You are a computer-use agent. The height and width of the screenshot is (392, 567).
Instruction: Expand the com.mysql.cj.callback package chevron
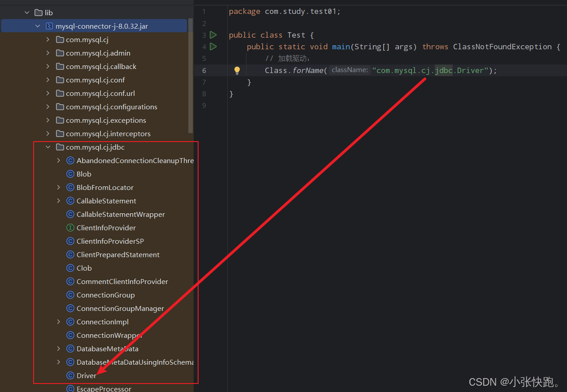[x=48, y=66]
